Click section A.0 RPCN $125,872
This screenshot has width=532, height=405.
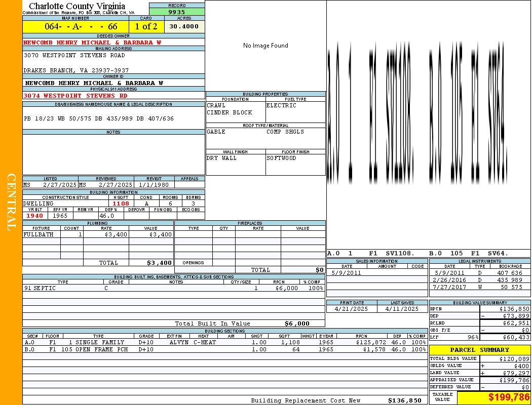[x=370, y=342]
